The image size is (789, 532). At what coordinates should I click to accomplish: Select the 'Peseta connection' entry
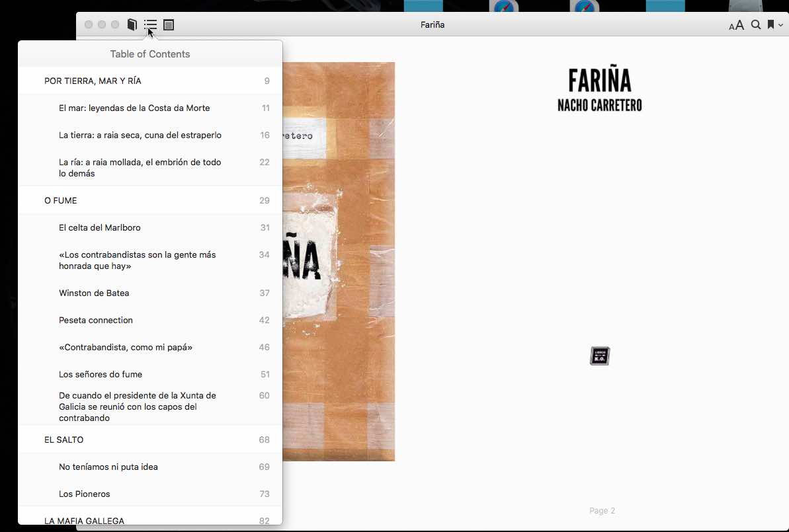(x=96, y=320)
